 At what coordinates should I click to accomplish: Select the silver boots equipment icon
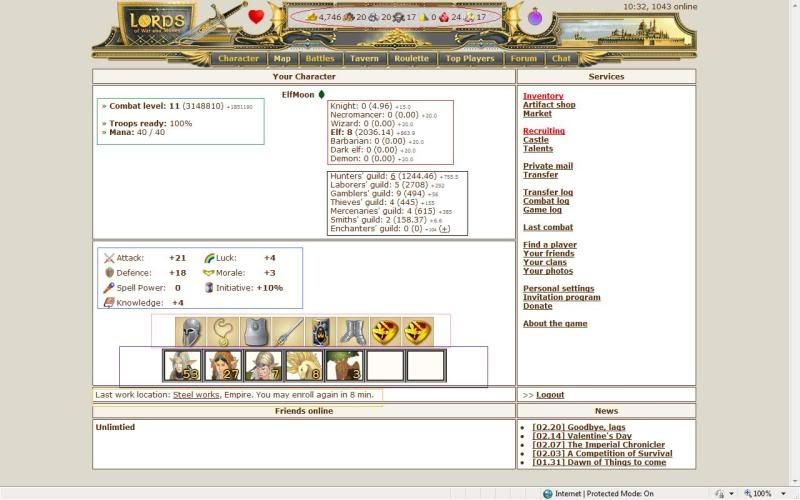point(352,332)
